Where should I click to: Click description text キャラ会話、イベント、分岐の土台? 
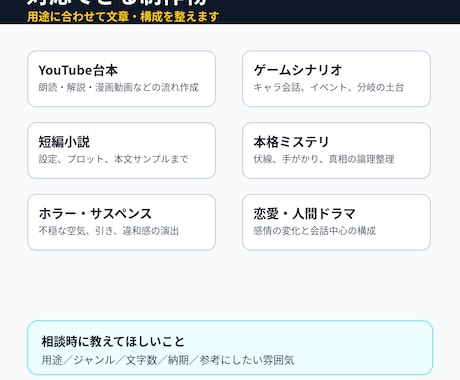329,87
